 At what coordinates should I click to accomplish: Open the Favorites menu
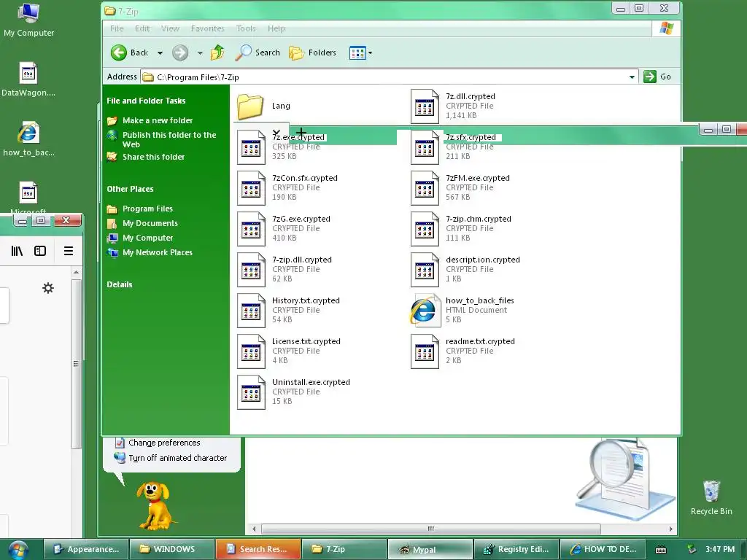pos(207,28)
